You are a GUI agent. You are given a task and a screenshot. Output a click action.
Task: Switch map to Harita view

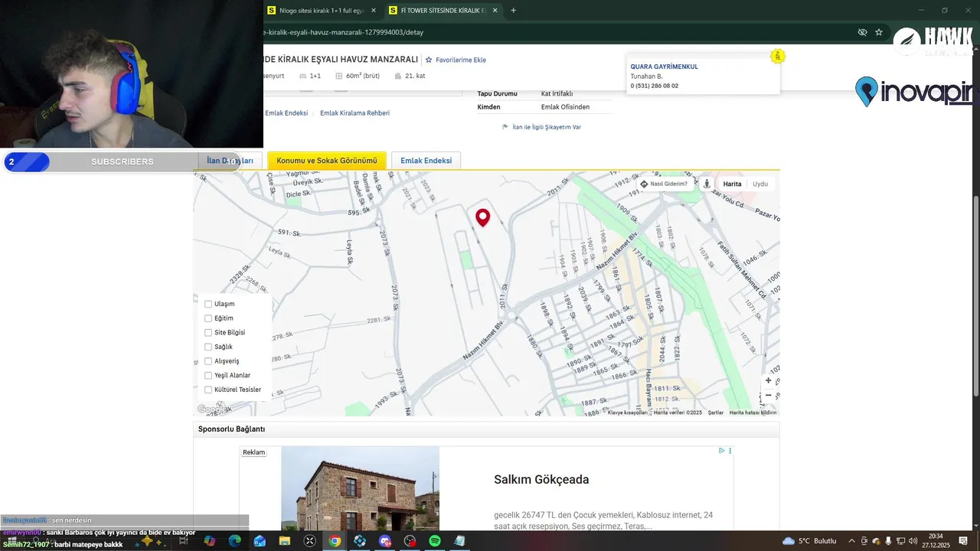[x=732, y=184]
